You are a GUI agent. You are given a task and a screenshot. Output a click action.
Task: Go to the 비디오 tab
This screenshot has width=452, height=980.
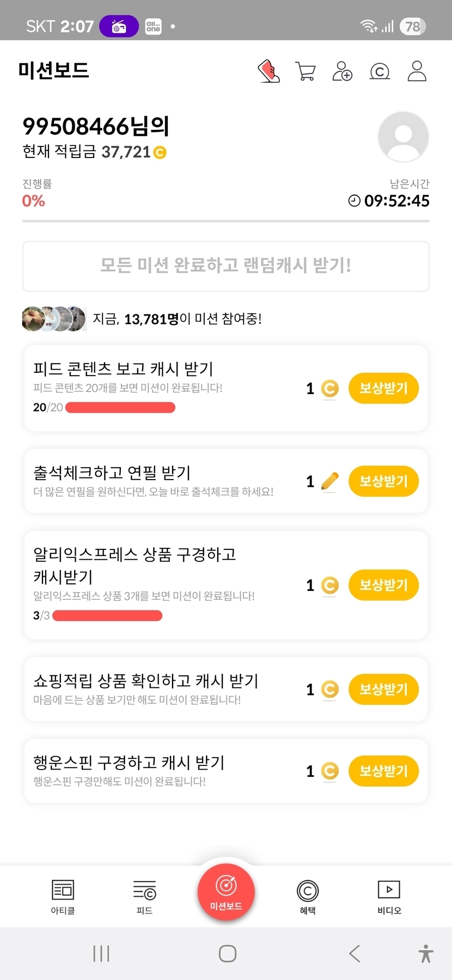tap(389, 897)
